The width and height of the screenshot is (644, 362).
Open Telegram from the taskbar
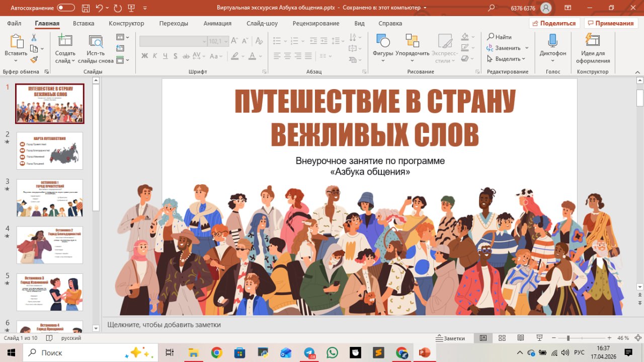(x=310, y=352)
